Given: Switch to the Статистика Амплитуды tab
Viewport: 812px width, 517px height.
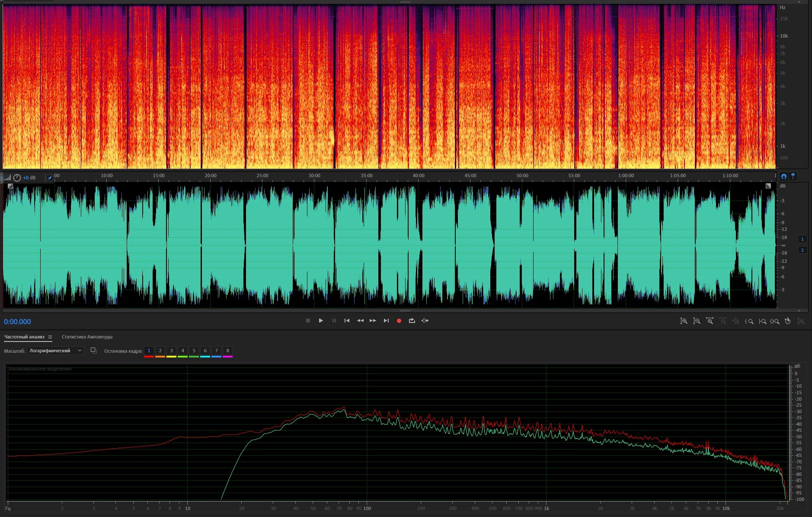Looking at the screenshot, I should pos(87,337).
